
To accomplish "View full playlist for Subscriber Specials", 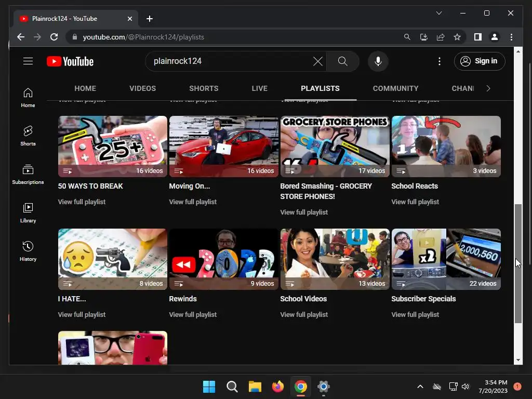I will coord(415,314).
